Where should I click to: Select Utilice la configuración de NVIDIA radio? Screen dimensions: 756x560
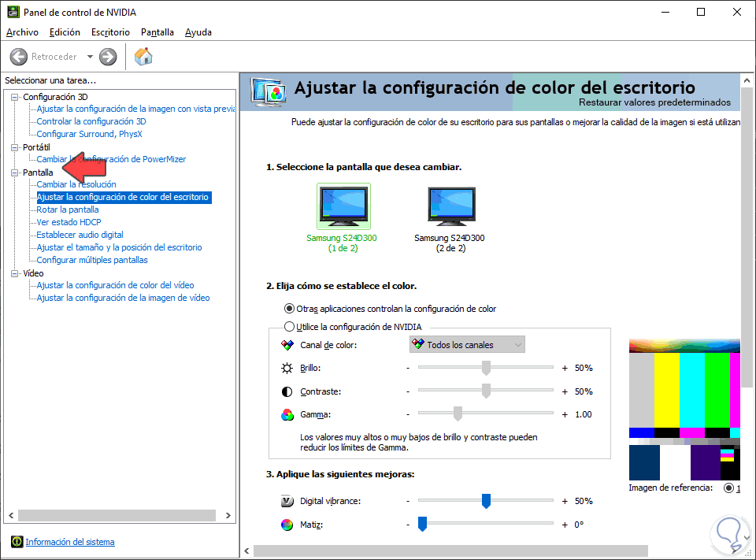point(289,327)
